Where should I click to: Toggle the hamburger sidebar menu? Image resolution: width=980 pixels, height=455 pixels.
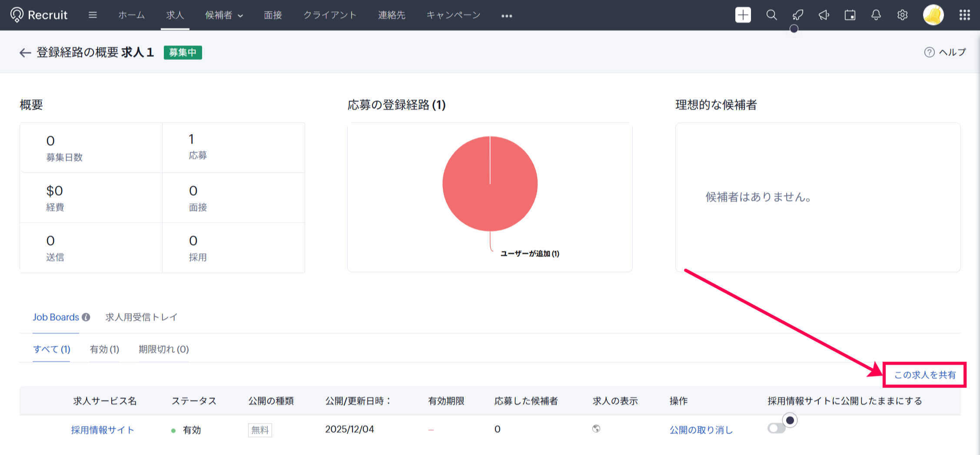pyautogui.click(x=92, y=15)
